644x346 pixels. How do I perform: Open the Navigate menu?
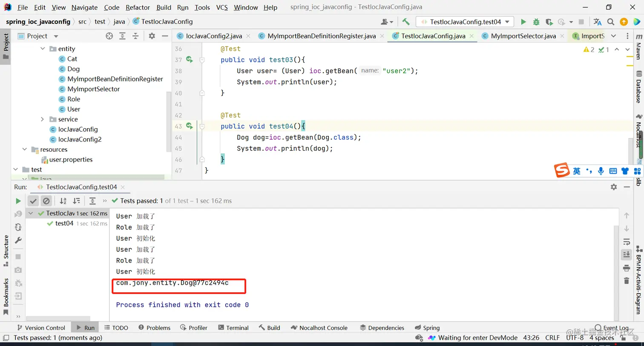pyautogui.click(x=84, y=7)
